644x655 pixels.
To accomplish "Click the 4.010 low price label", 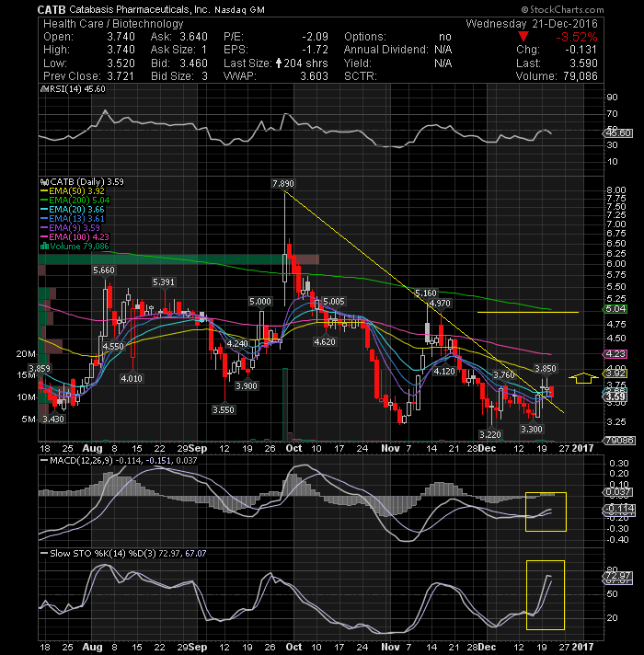I will click(132, 378).
